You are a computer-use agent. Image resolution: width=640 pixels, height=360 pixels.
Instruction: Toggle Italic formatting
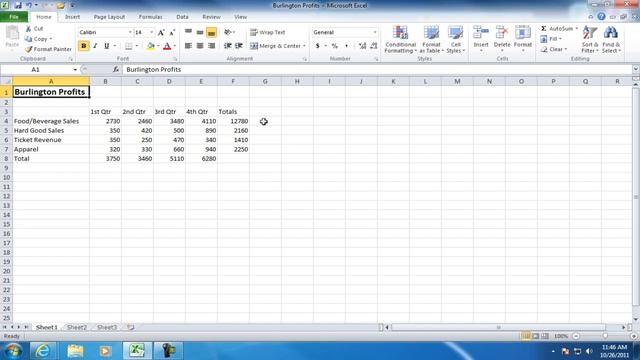(x=95, y=46)
